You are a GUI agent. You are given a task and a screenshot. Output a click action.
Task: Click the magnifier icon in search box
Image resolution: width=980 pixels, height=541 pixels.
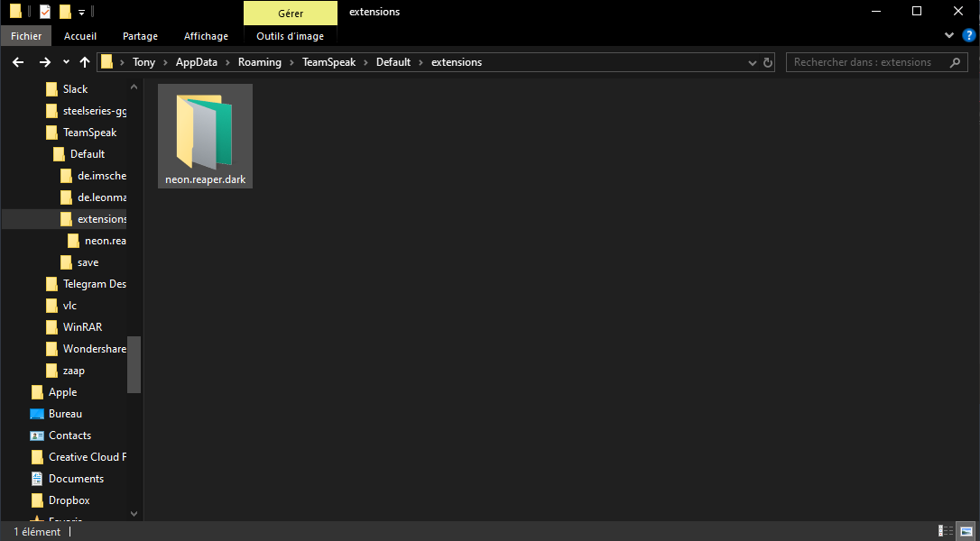955,62
